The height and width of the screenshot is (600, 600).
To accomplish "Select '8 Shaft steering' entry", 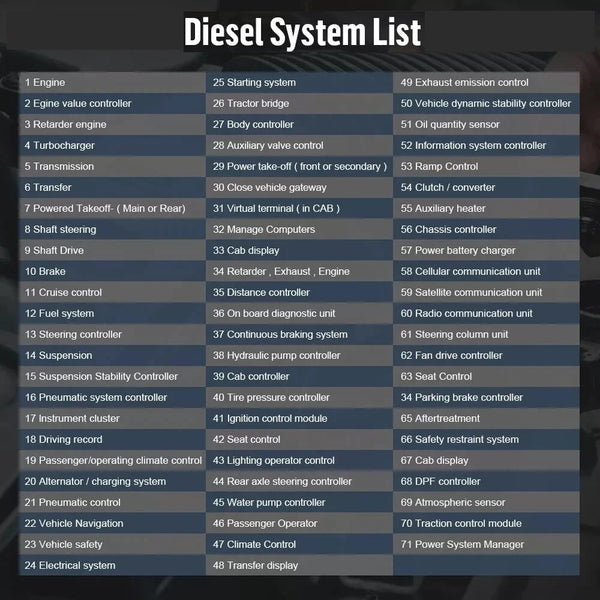I will 112,230.
